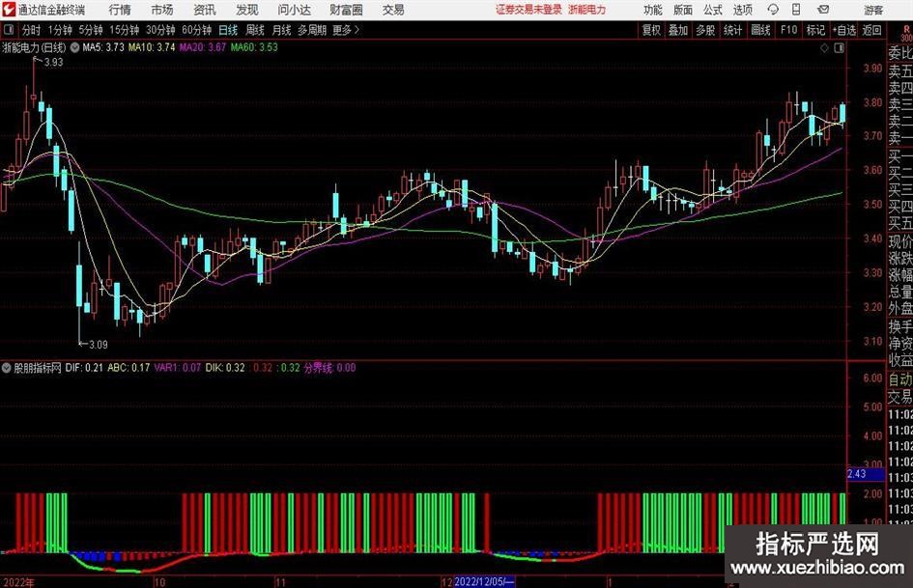Image resolution: width=913 pixels, height=588 pixels.
Task: Click the diamond icon above chart
Action: tap(824, 48)
